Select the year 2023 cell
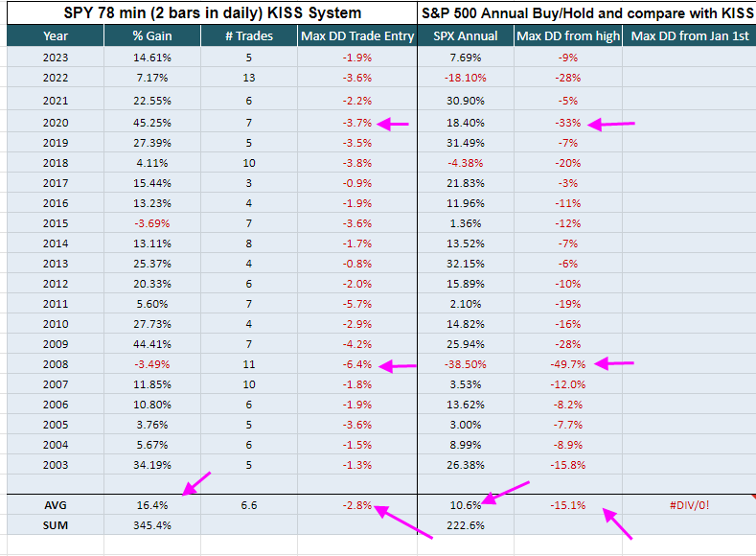This screenshot has width=756, height=556. coord(56,58)
